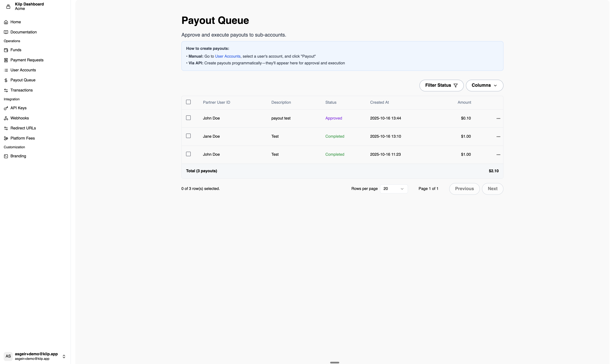Check the John Doe payout test row
Image resolution: width=610 pixels, height=364 pixels.
(x=188, y=118)
